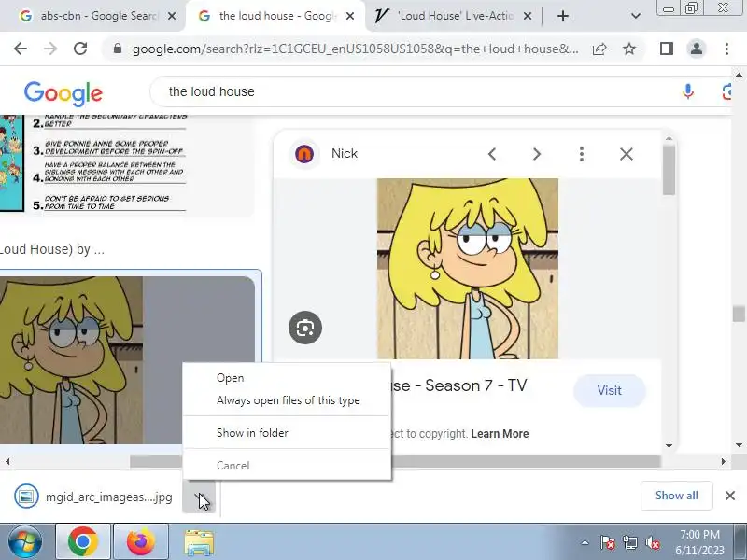Click the horizontal scrollbar left arrow
Image resolution: width=747 pixels, height=560 pixels.
pyautogui.click(x=7, y=461)
